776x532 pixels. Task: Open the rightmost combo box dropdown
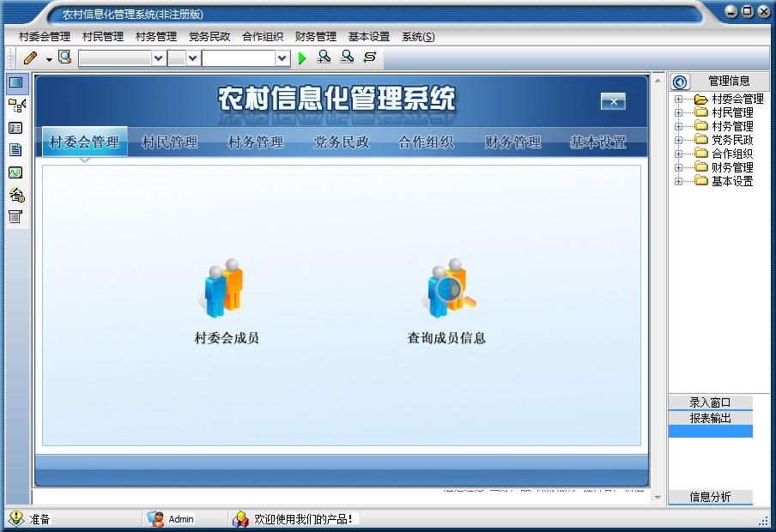[x=282, y=57]
